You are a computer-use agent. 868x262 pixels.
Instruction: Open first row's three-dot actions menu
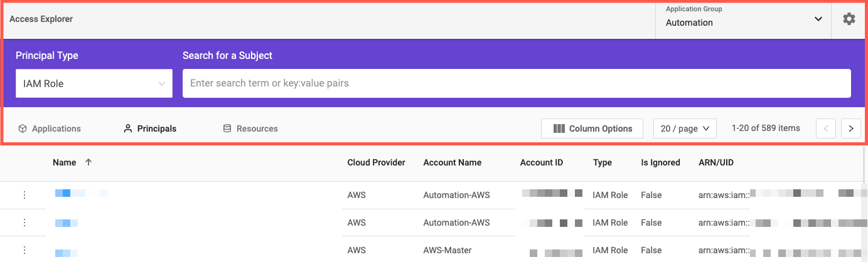24,195
